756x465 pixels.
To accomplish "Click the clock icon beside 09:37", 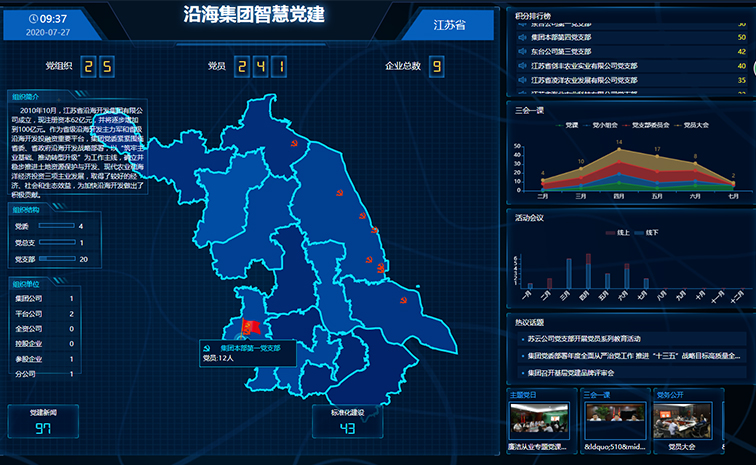I will [x=34, y=19].
